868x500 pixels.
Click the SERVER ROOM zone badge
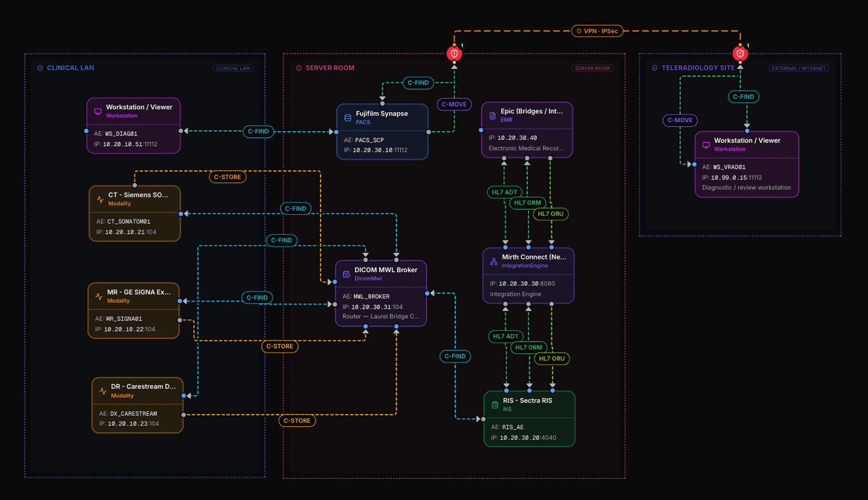(x=592, y=68)
